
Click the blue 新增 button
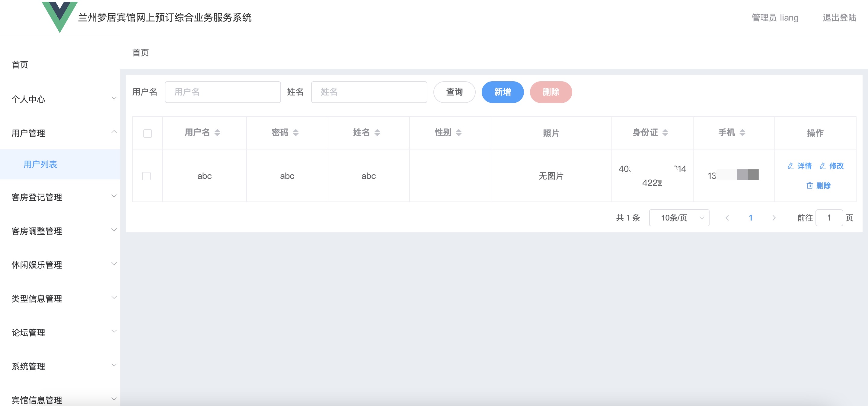click(503, 92)
